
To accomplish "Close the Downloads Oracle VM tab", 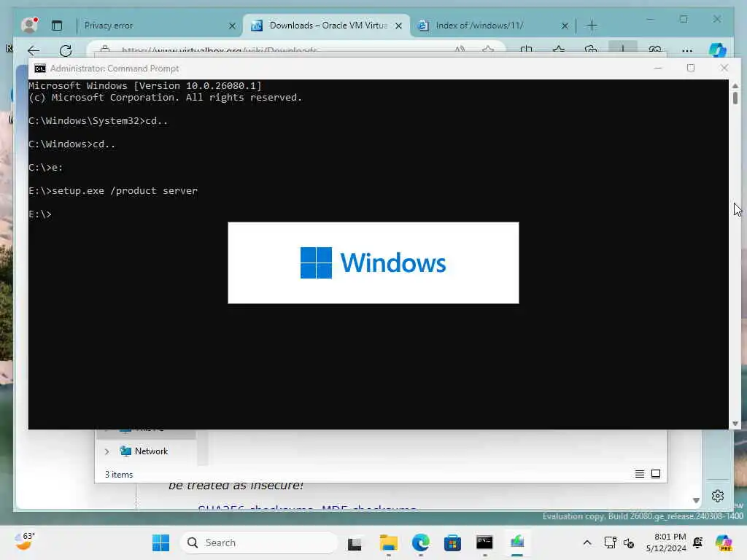I will click(399, 26).
